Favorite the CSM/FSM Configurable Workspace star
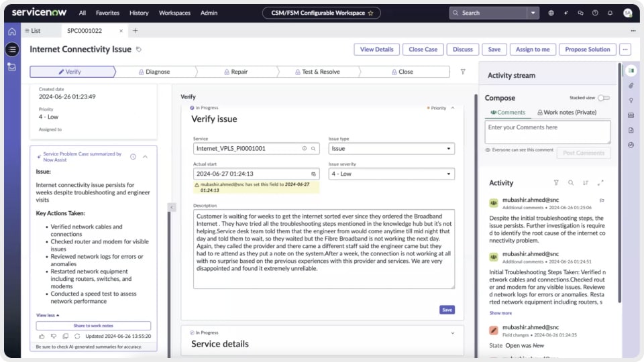 [370, 13]
